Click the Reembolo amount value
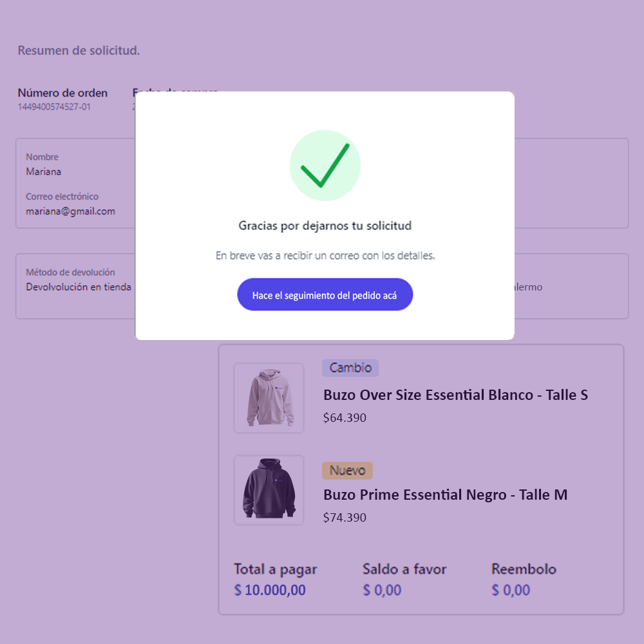The width and height of the screenshot is (644, 644). (511, 590)
